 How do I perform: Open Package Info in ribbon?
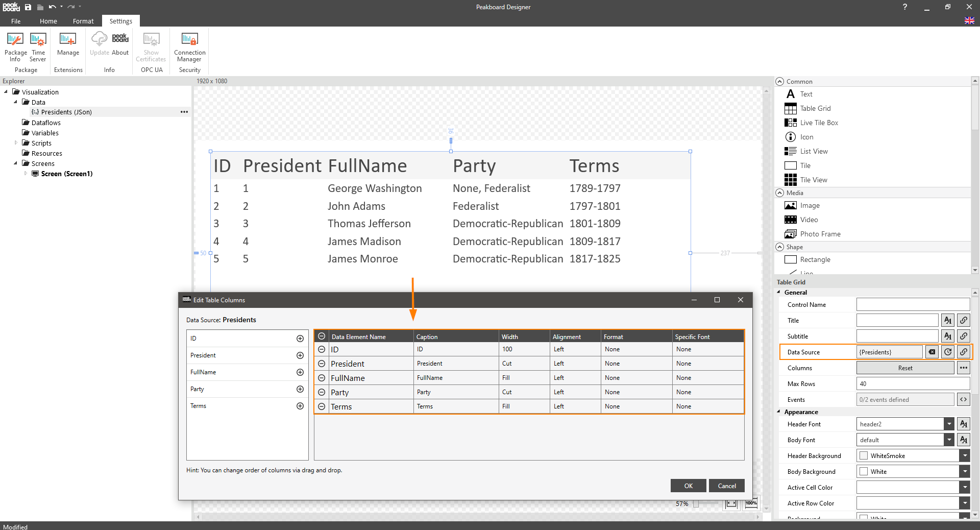click(15, 47)
